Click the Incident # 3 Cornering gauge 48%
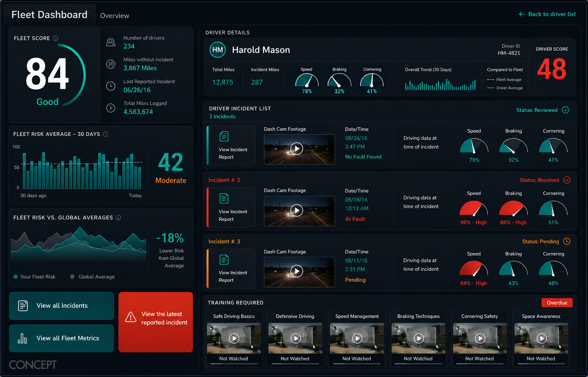This screenshot has height=377, width=588. point(553,269)
